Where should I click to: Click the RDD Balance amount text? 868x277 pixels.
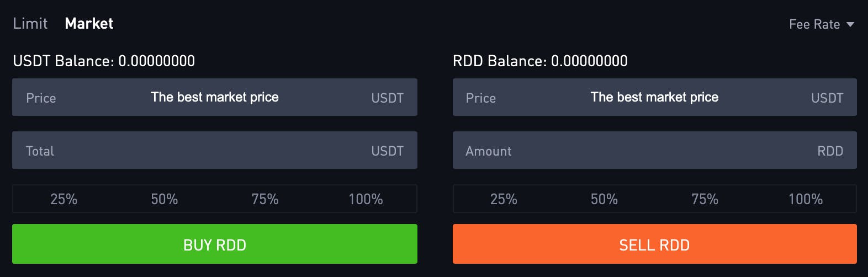589,61
